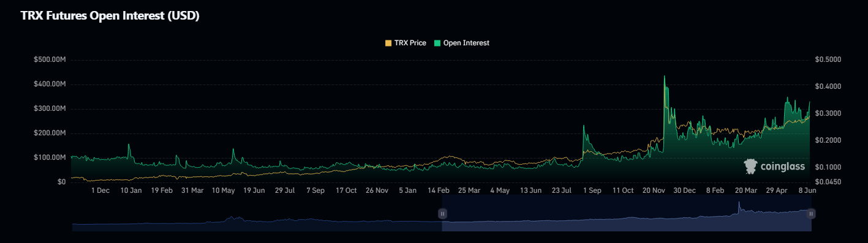
Task: Click the 17 Oct date label
Action: [346, 190]
